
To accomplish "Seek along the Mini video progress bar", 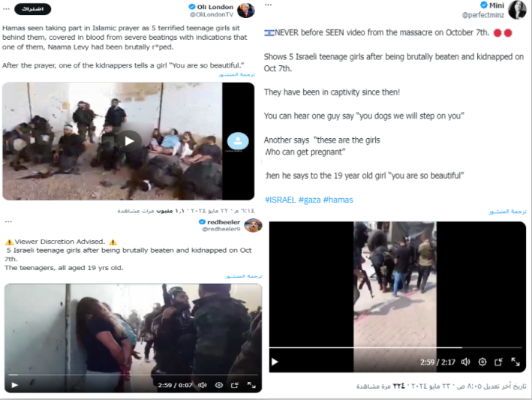I will tap(395, 347).
